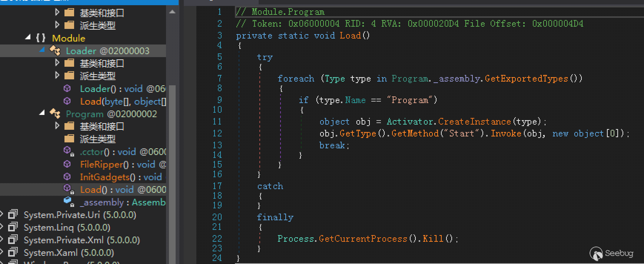Click folder icon of 派生类型 under Loader
The width and height of the screenshot is (644, 264).
(x=69, y=76)
